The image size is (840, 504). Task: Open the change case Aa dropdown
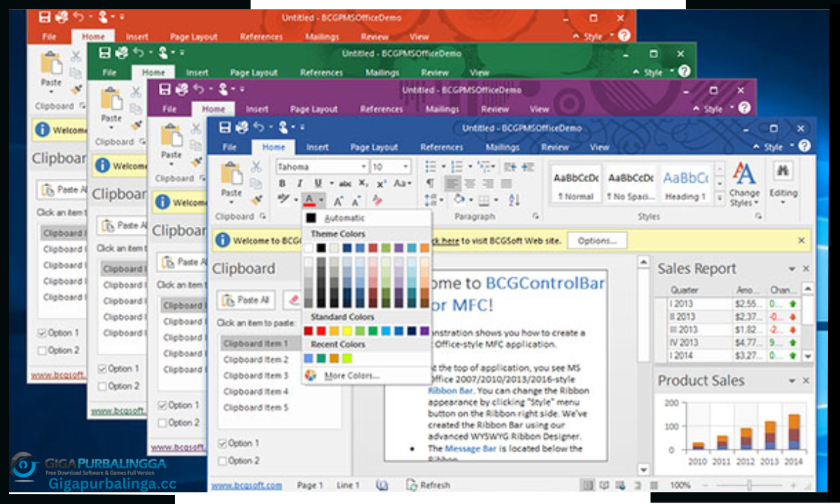[402, 183]
